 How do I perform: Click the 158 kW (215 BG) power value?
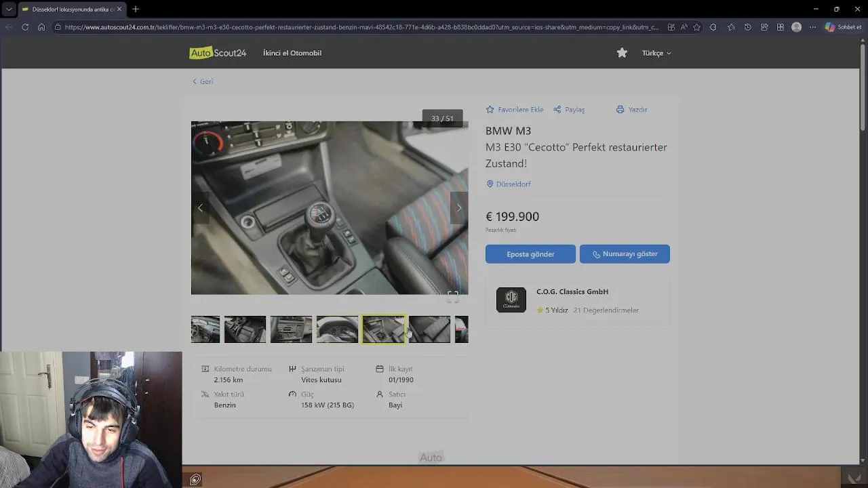click(x=328, y=405)
